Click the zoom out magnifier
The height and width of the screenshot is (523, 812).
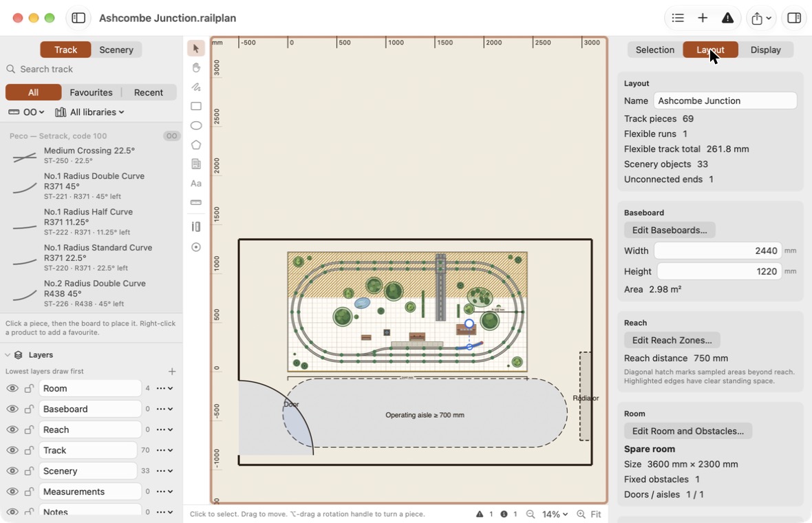(x=531, y=514)
